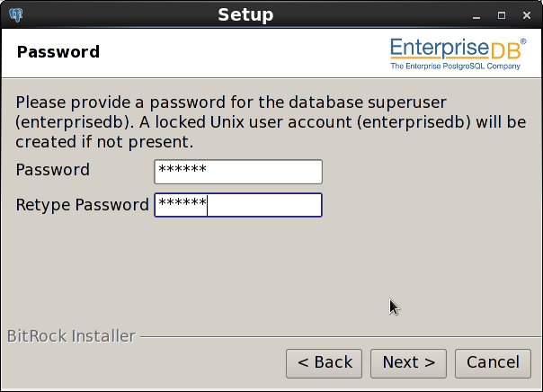Screen dimensions: 543x392
Task: Go to the previous step with Back
Action: click(x=325, y=363)
